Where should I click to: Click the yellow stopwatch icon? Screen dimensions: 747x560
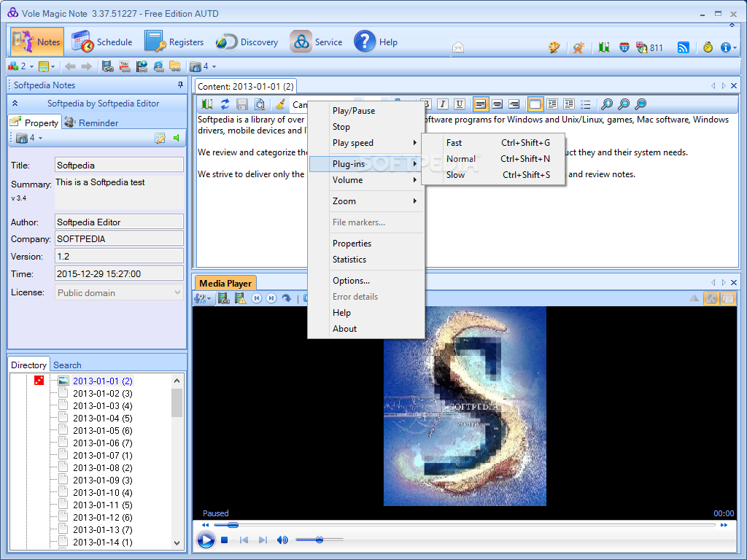pos(708,47)
